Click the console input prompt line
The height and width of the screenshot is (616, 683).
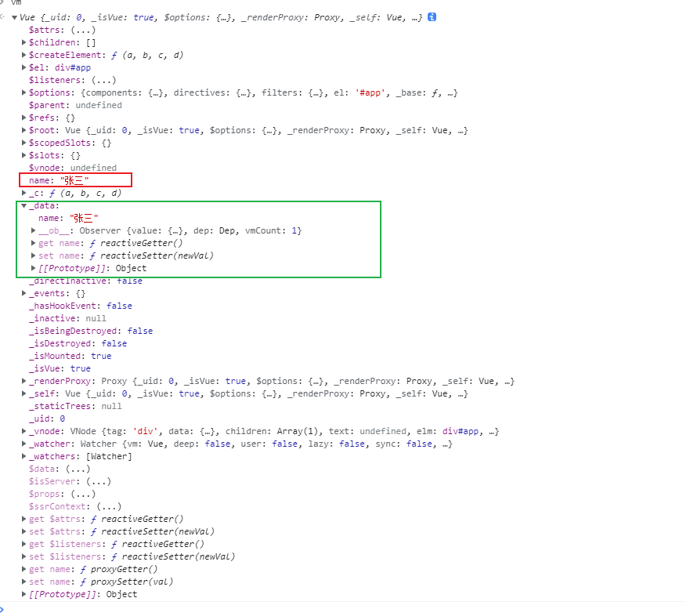pyautogui.click(x=313, y=609)
